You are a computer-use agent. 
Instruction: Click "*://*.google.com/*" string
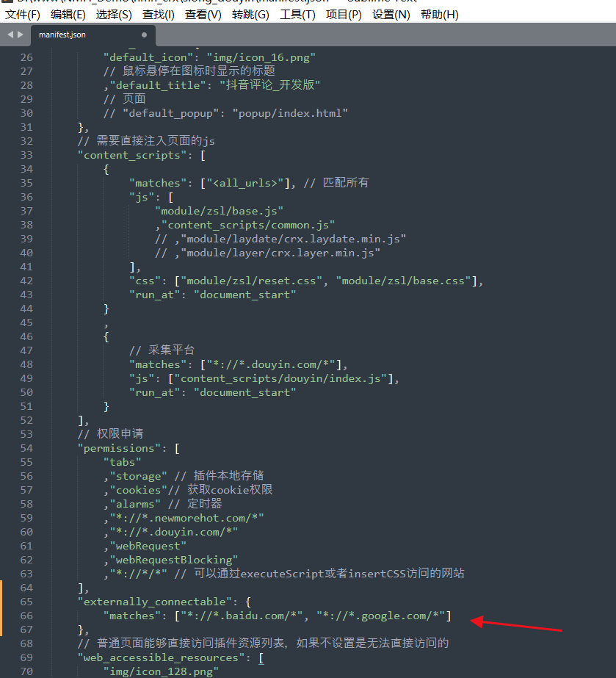coord(380,616)
